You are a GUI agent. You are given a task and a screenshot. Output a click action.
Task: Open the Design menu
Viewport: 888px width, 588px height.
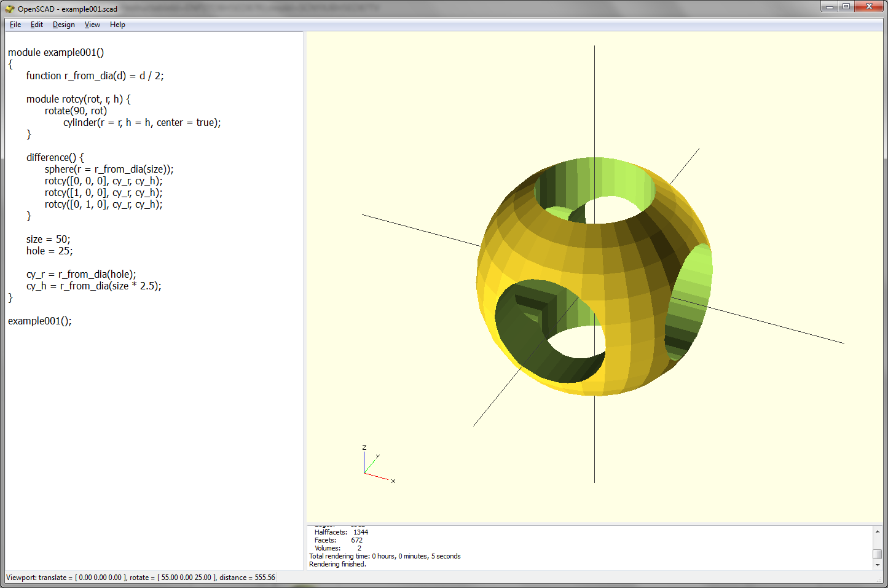pyautogui.click(x=63, y=25)
